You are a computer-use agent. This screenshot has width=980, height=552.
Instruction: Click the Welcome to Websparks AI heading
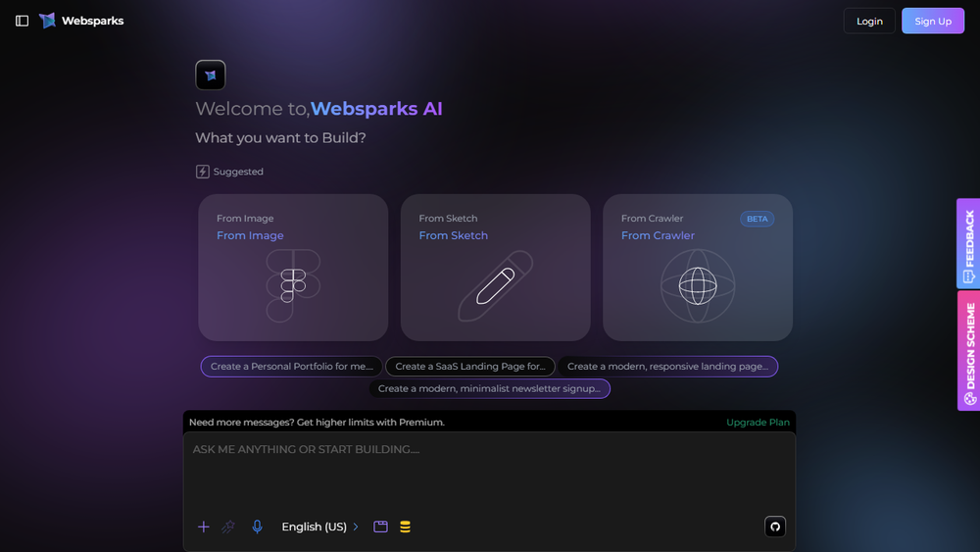point(318,108)
